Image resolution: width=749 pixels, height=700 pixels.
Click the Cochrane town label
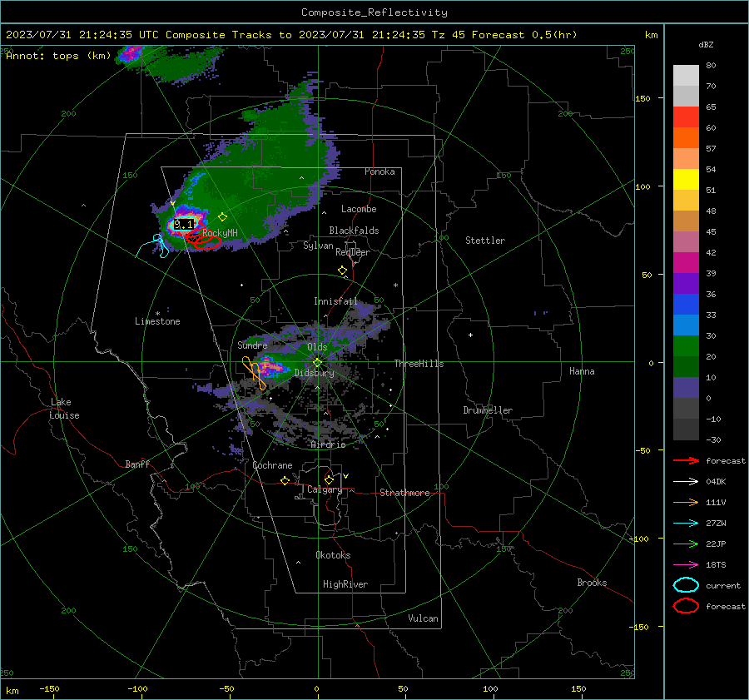(x=272, y=465)
